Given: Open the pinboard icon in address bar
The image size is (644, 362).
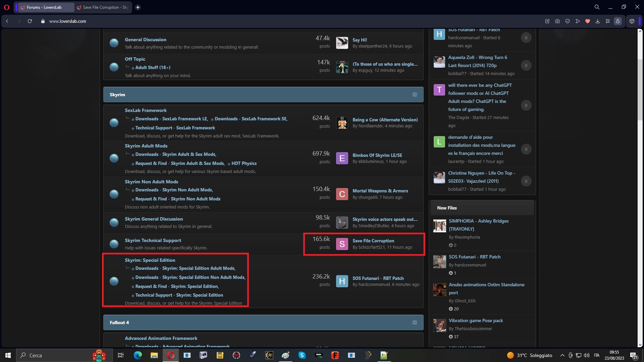Looking at the screenshot, I should click(x=547, y=21).
